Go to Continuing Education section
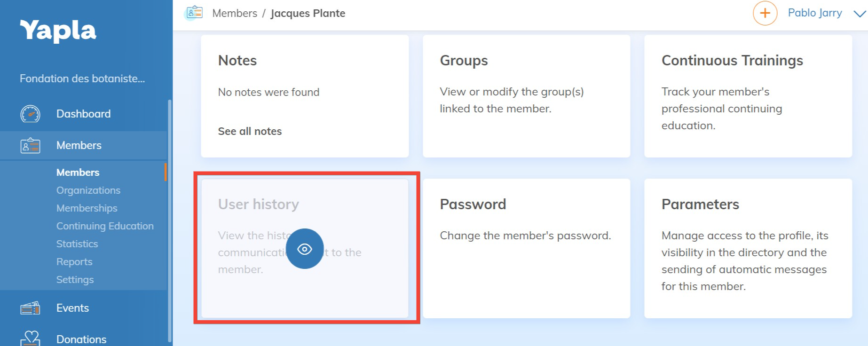This screenshot has height=346, width=868. [x=105, y=226]
